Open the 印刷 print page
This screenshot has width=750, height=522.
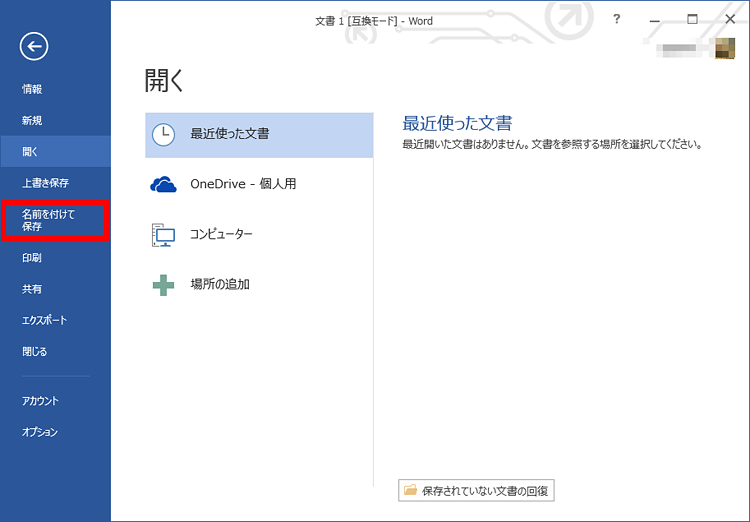(33, 258)
